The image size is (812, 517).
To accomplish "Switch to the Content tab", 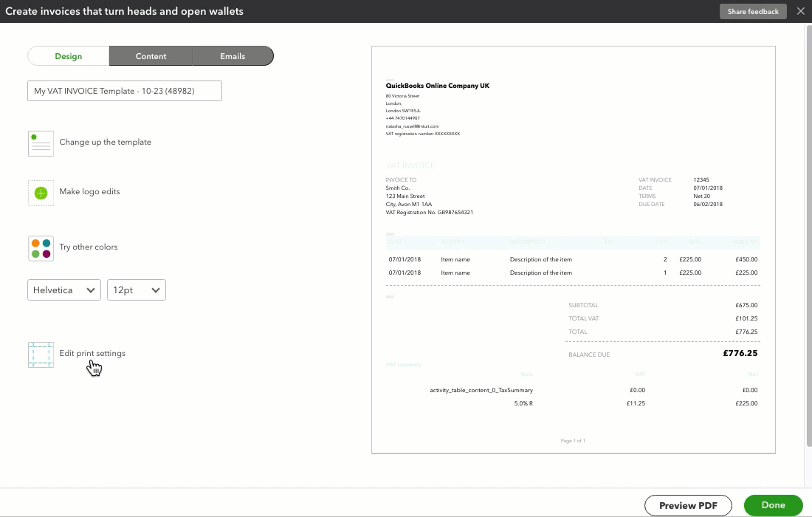I will tap(151, 56).
